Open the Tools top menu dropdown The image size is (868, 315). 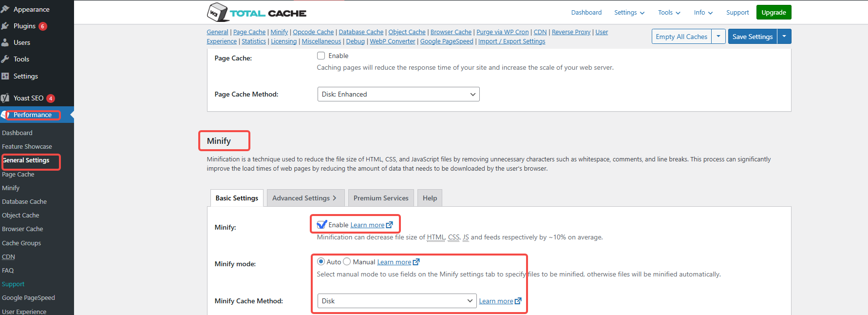click(669, 13)
